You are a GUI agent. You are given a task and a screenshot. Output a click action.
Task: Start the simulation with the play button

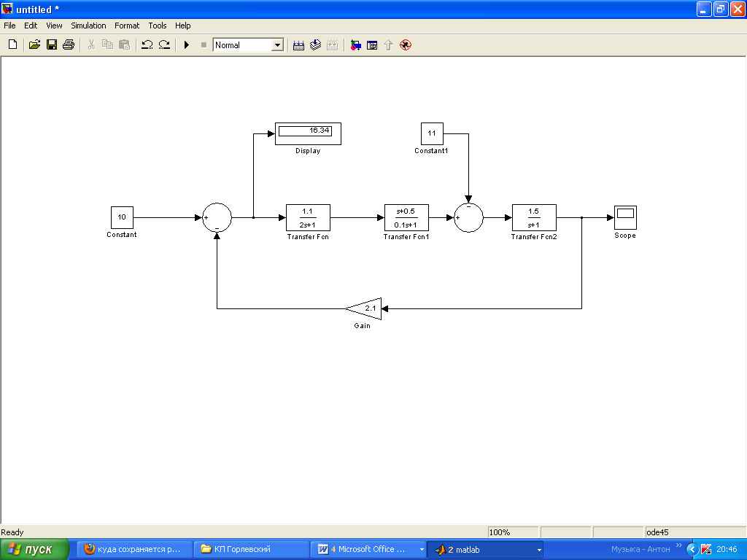[187, 44]
